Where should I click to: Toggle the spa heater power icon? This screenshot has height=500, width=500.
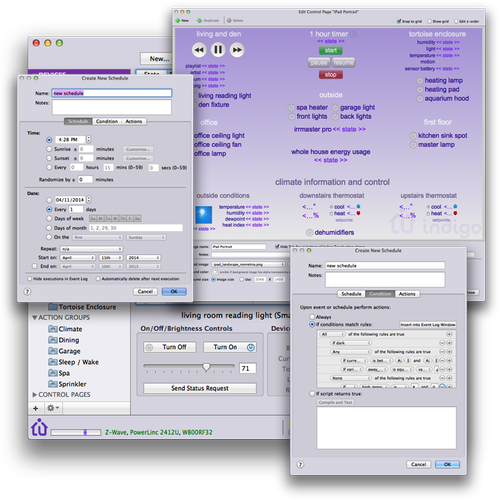tap(291, 108)
